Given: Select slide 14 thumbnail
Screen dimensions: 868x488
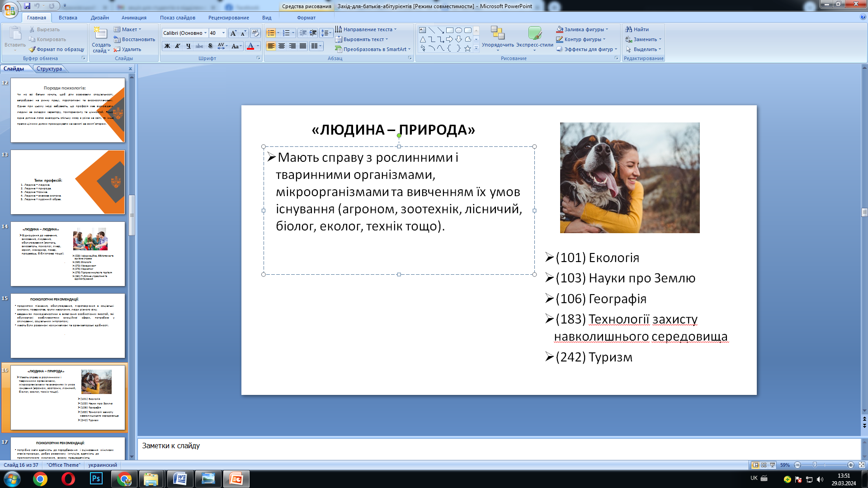Looking at the screenshot, I should [x=68, y=253].
